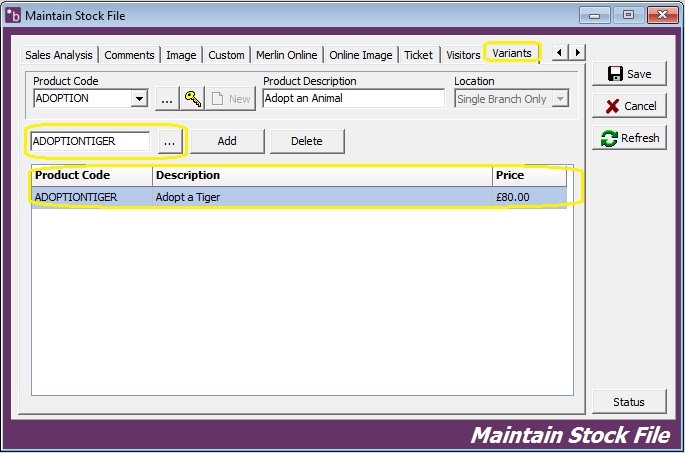Click the key icon next to Product Code

coord(193,99)
